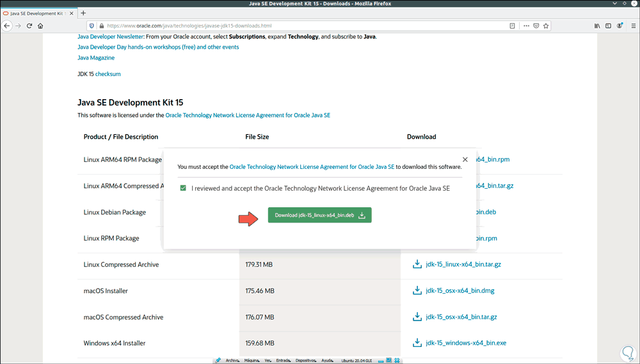Open page actions three-dot menu
Image resolution: width=640 pixels, height=364 pixels.
click(x=526, y=26)
